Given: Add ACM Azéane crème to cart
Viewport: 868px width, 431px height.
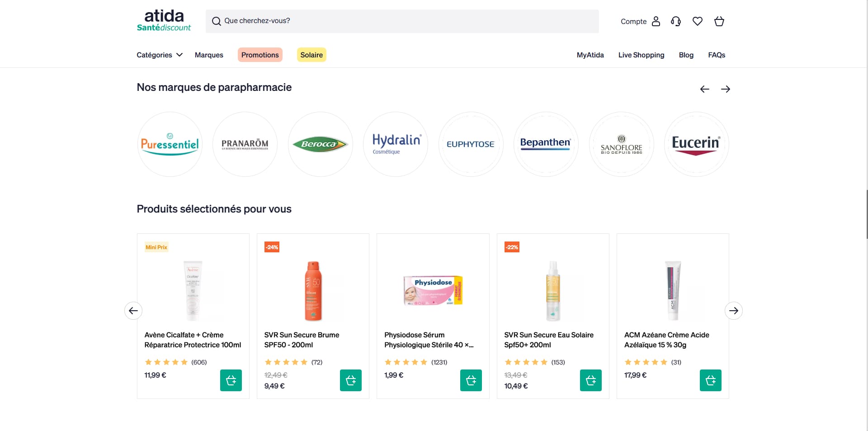Looking at the screenshot, I should pyautogui.click(x=711, y=380).
